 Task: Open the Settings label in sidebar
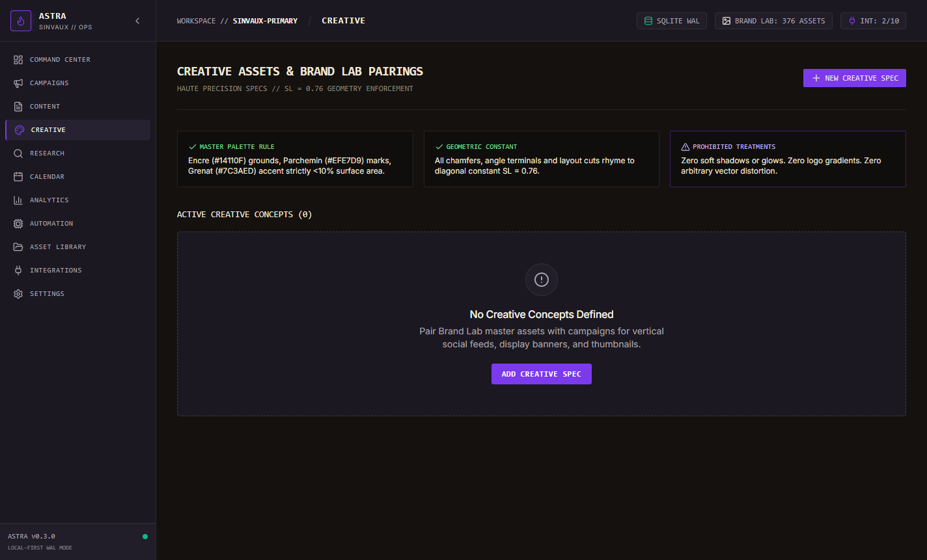47,294
